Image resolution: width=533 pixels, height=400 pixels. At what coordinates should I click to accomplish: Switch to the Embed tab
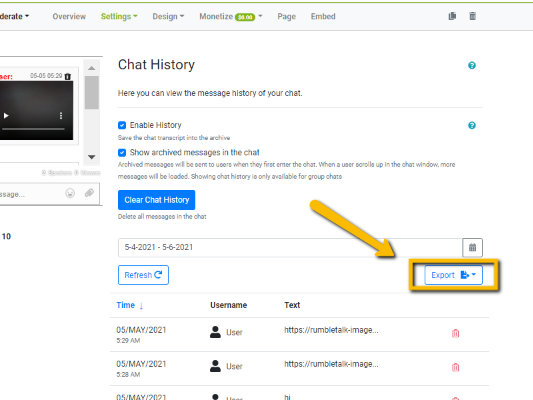click(x=323, y=16)
